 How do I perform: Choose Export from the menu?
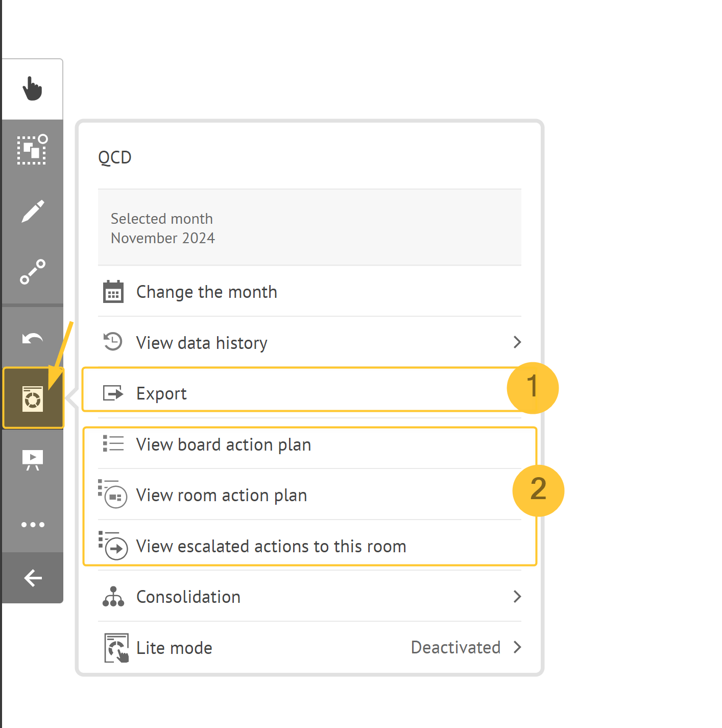click(309, 393)
